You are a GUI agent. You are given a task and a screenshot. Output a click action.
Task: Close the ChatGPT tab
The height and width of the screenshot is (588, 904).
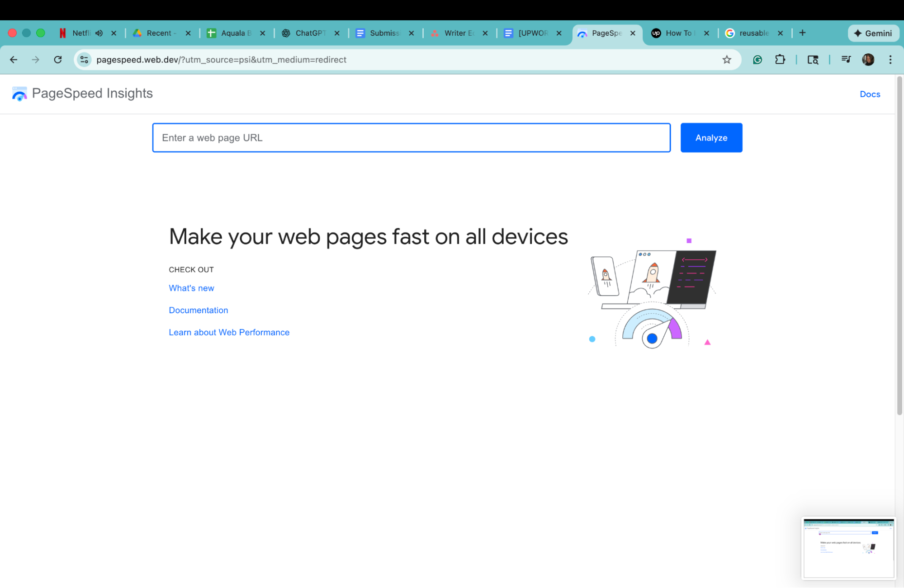coord(337,33)
